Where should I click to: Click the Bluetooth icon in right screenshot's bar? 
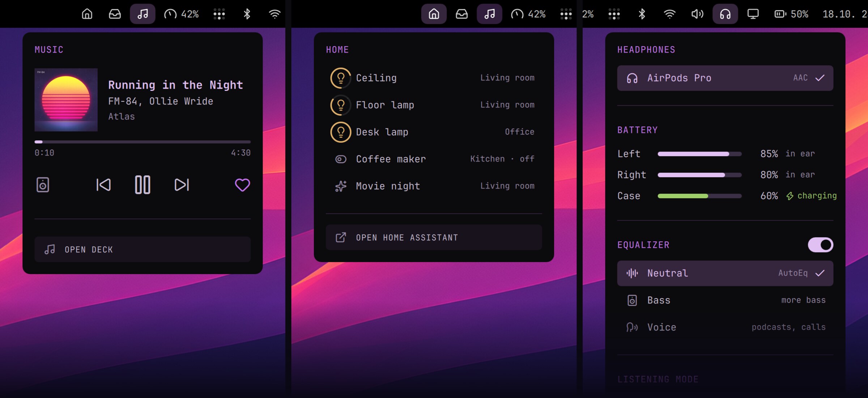(x=642, y=14)
